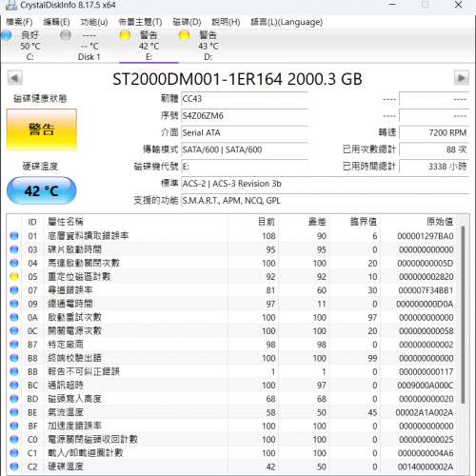Select the gray Disk 1 status icon
Image resolution: width=476 pixels, height=476 pixels.
pos(66,35)
